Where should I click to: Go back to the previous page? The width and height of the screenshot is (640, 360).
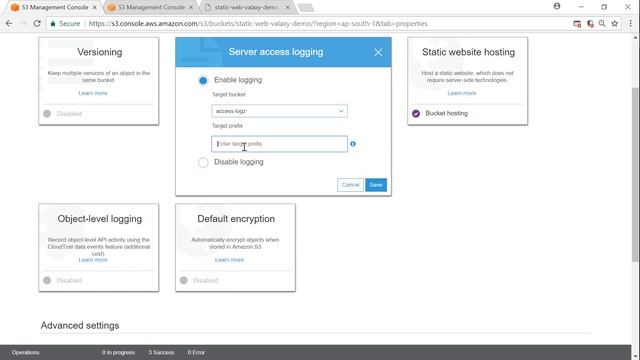coord(9,24)
